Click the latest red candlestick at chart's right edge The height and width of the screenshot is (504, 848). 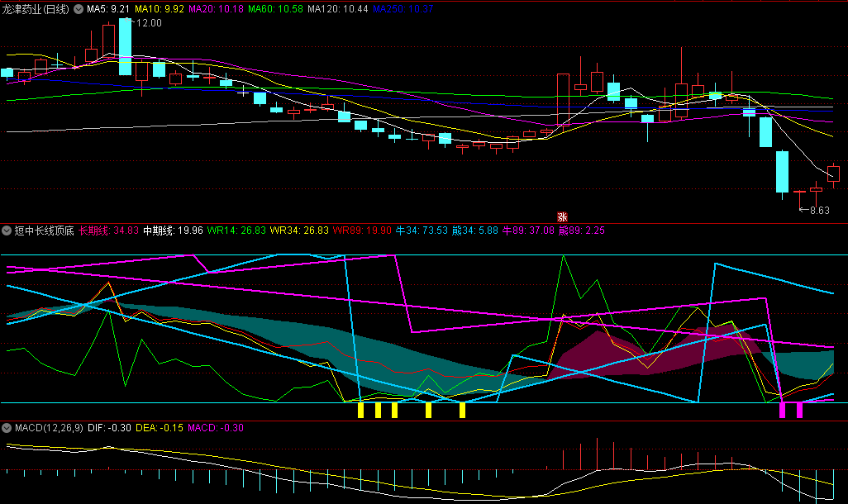(833, 174)
